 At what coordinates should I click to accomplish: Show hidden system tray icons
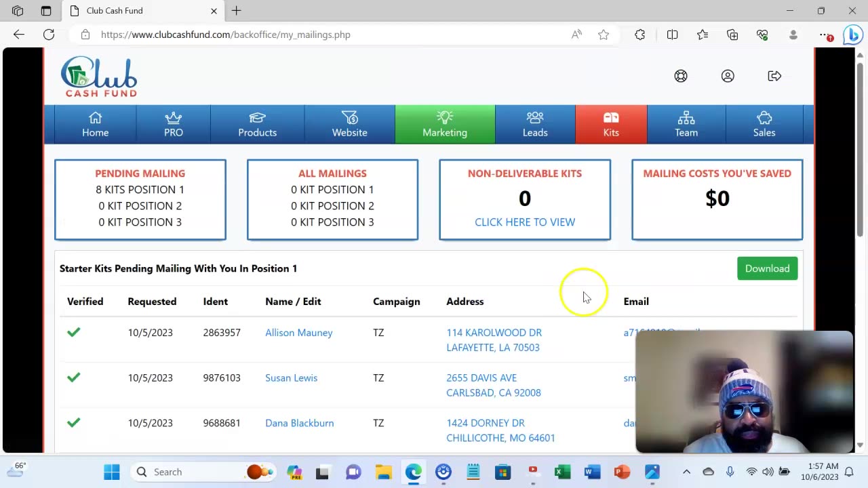(x=686, y=472)
